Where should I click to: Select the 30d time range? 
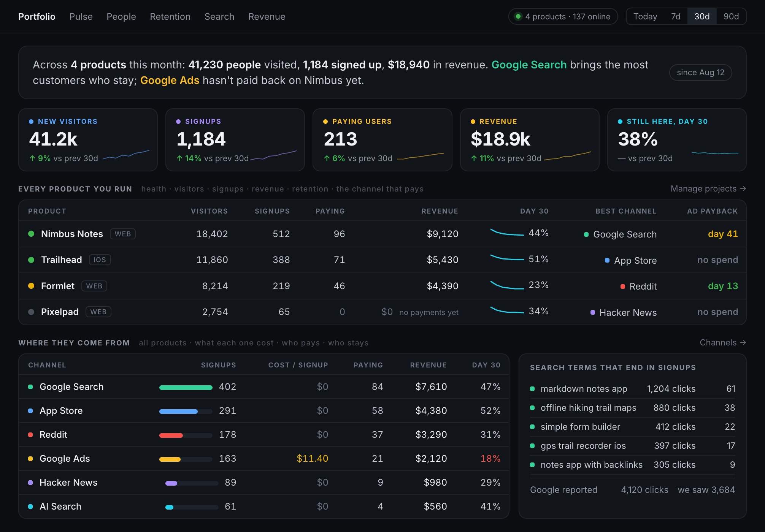pos(702,17)
